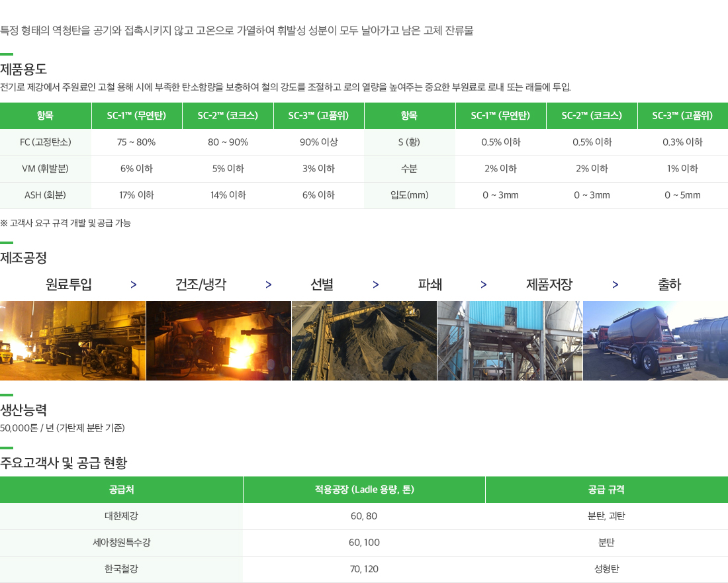The image size is (728, 583).
Task: Click the 60, 100 ladle capacity cell
Action: pos(365,543)
